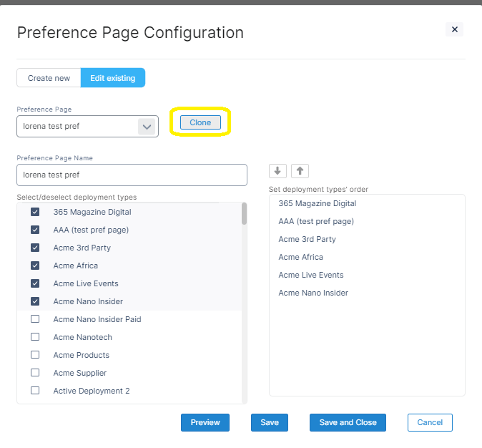Image resolution: width=482 pixels, height=448 pixels.
Task: Click the deployment types list scrollbar
Action: coord(244,215)
